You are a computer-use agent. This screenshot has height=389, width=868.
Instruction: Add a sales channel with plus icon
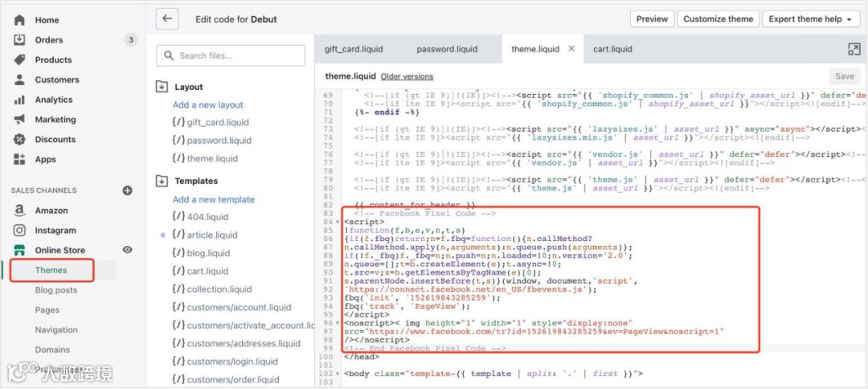coord(127,190)
